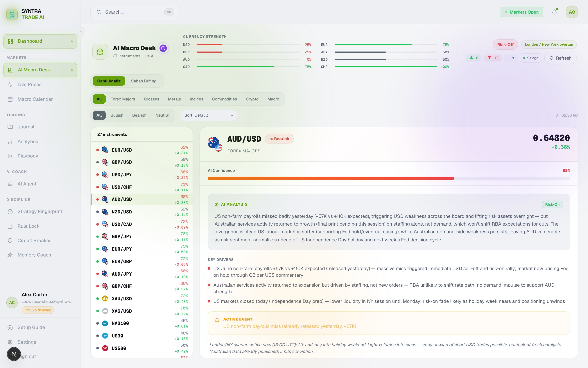This screenshot has height=368, width=588.
Task: Click the AUD/USD flag icon in detail header
Action: 215,144
